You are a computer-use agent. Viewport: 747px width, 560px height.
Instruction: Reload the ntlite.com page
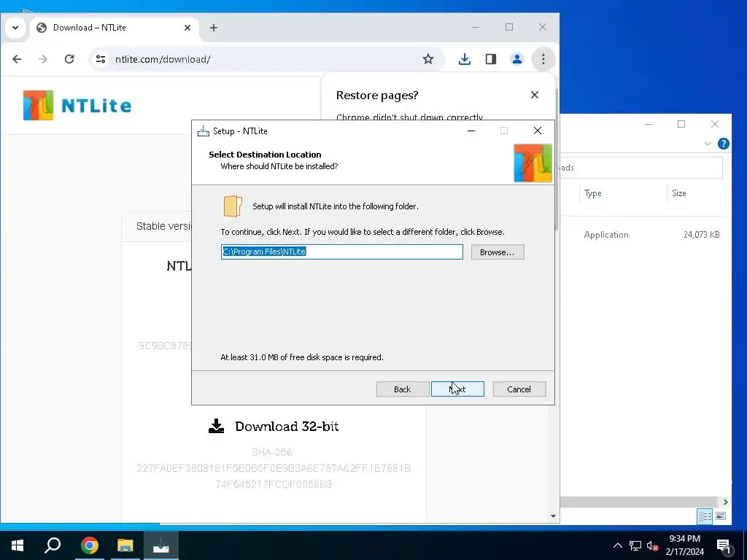pos(69,59)
